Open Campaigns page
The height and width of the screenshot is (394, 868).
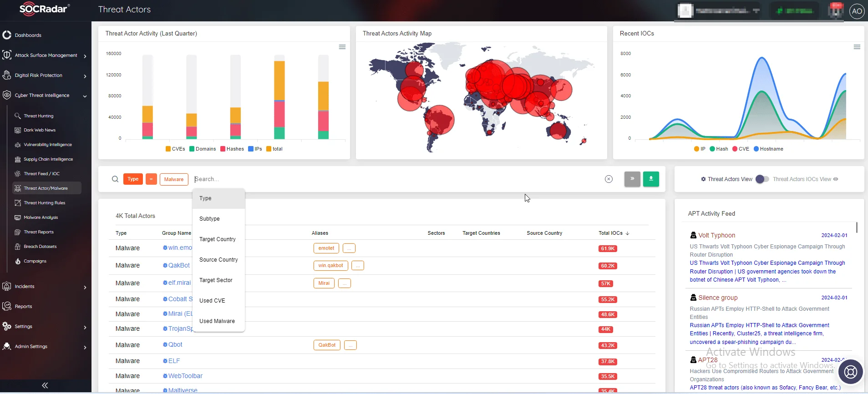point(35,261)
